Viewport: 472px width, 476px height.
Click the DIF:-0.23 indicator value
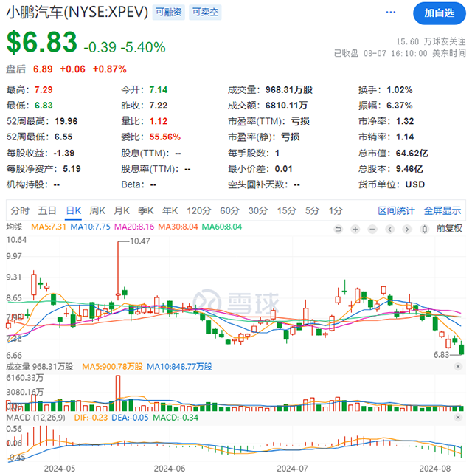tap(91, 418)
